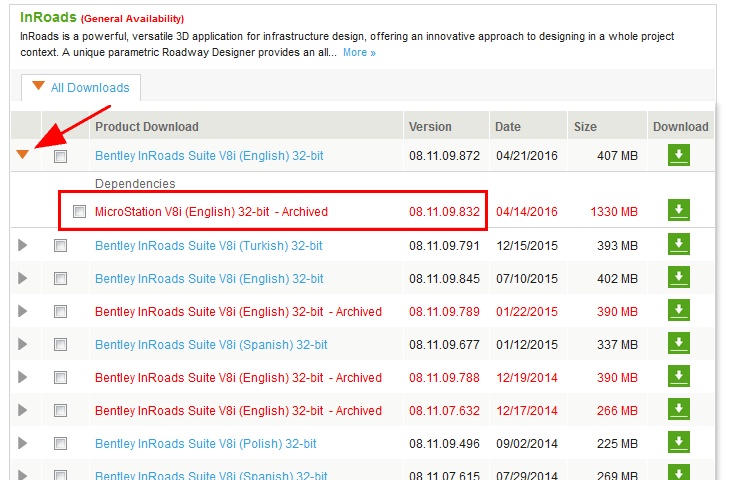Click the 402 MB size cell
The height and width of the screenshot is (480, 747).
click(x=617, y=279)
